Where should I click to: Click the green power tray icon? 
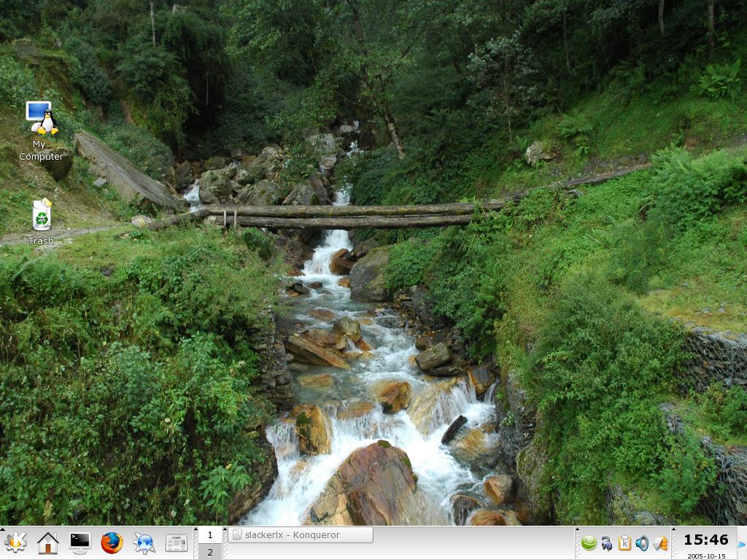(589, 542)
